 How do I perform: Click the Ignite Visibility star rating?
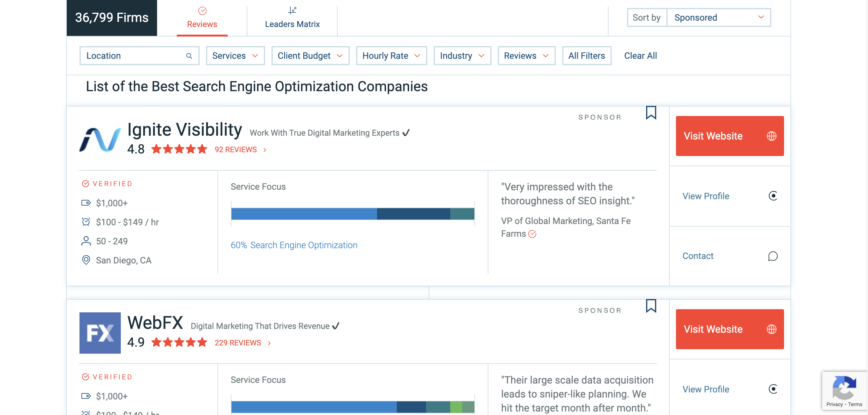(x=179, y=149)
